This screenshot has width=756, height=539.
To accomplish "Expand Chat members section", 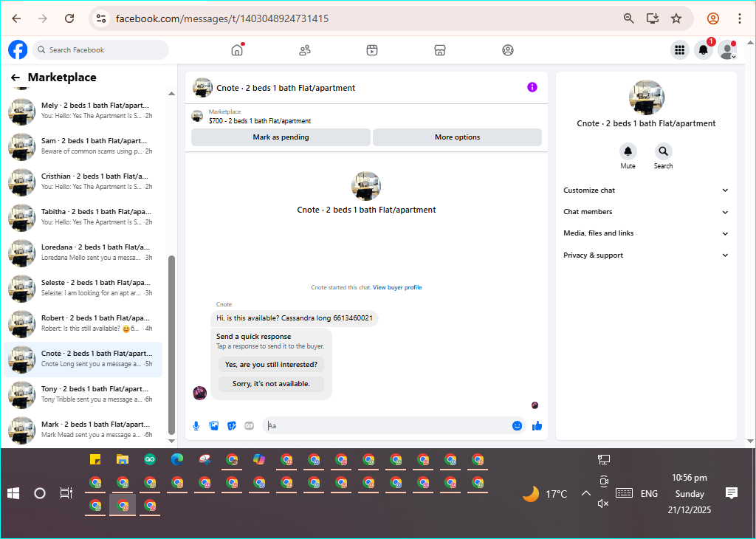I will (646, 212).
